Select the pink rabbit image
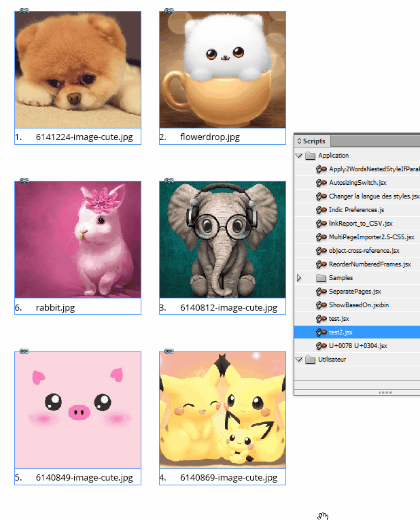This screenshot has width=420, height=520. tap(78, 239)
